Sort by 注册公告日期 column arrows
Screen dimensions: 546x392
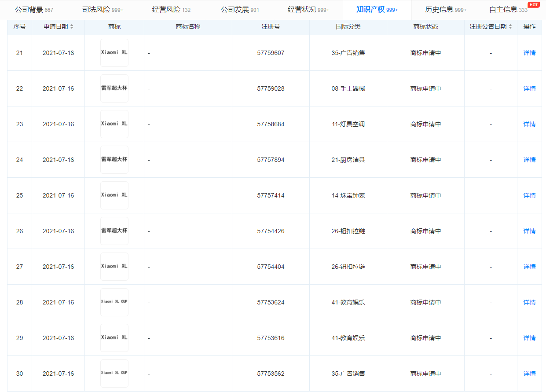510,27
